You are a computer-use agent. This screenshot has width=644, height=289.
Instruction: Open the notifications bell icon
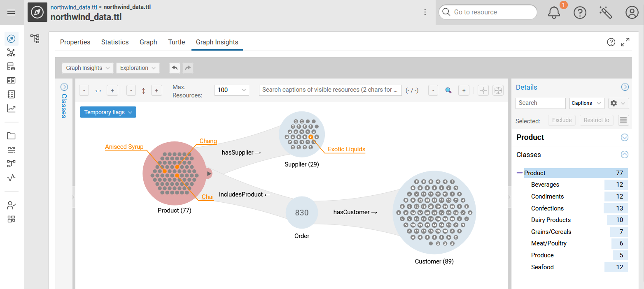tap(553, 12)
